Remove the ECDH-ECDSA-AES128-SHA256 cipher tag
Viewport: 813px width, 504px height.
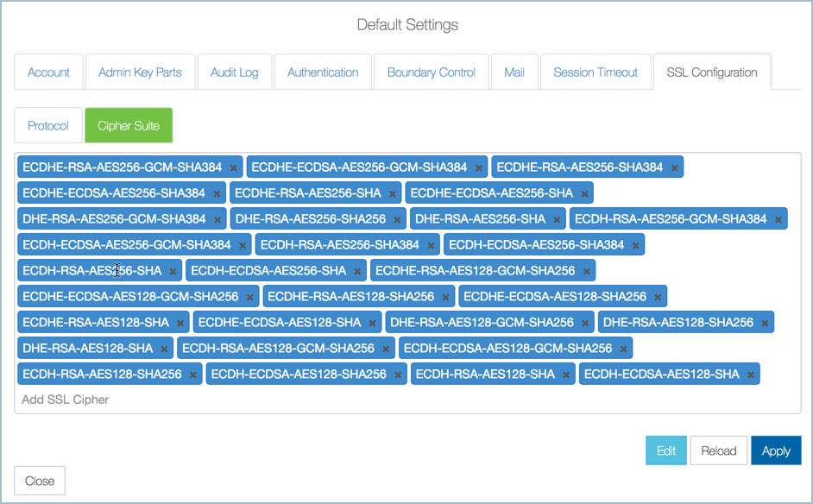[x=398, y=375]
